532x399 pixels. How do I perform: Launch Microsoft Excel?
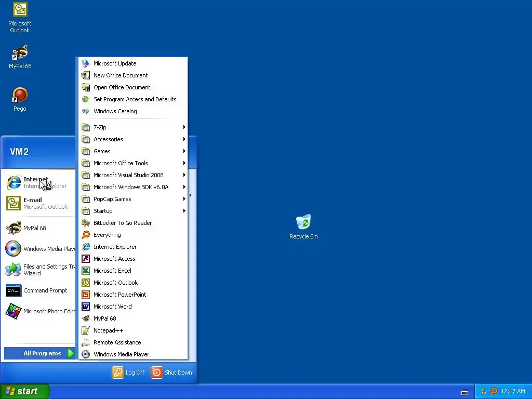(x=133, y=271)
